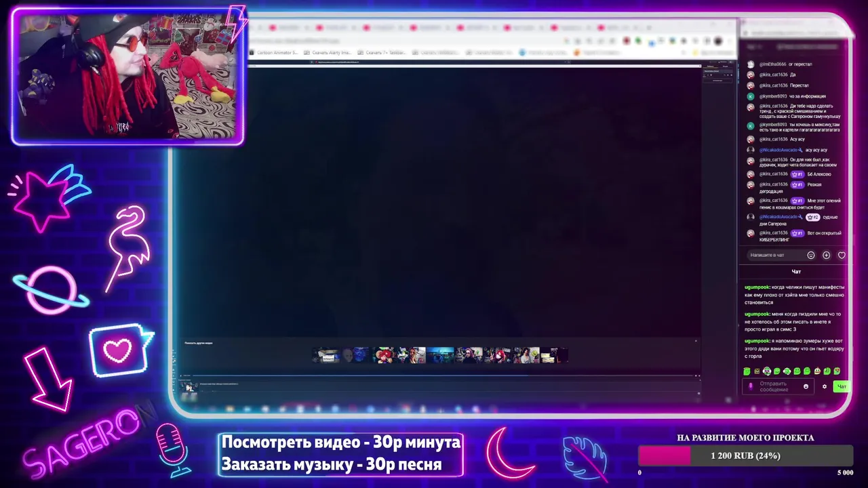Open 'Скачать Aiarty Ima...' bookmark
868x488 pixels.
(x=328, y=52)
